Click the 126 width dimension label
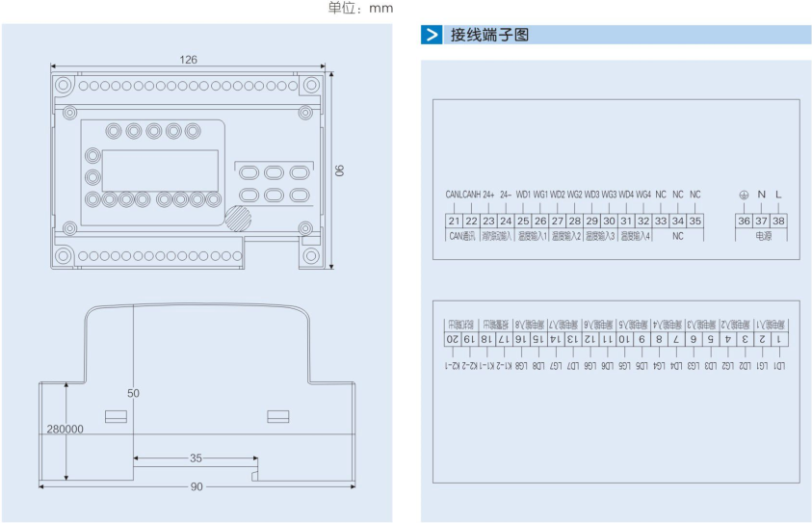Screen dimensions: 812x523 [x=188, y=60]
